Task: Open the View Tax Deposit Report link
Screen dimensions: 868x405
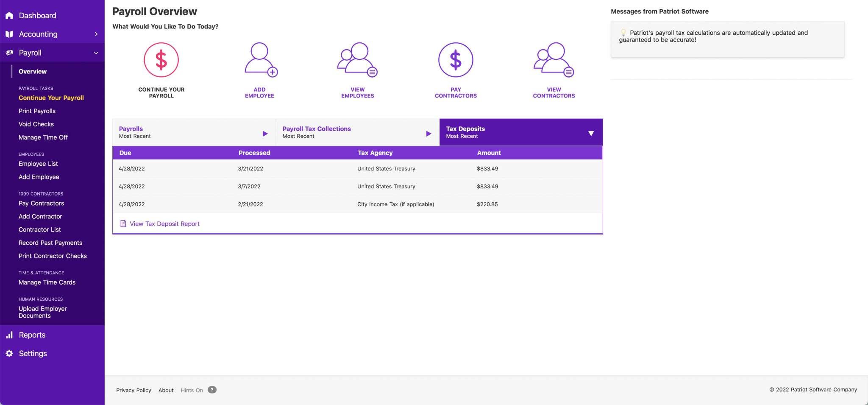Action: coord(164,223)
